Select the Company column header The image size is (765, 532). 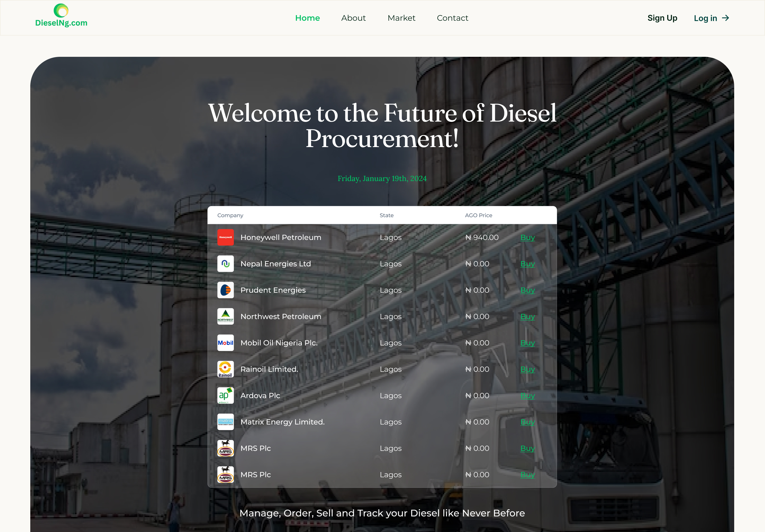tap(230, 215)
